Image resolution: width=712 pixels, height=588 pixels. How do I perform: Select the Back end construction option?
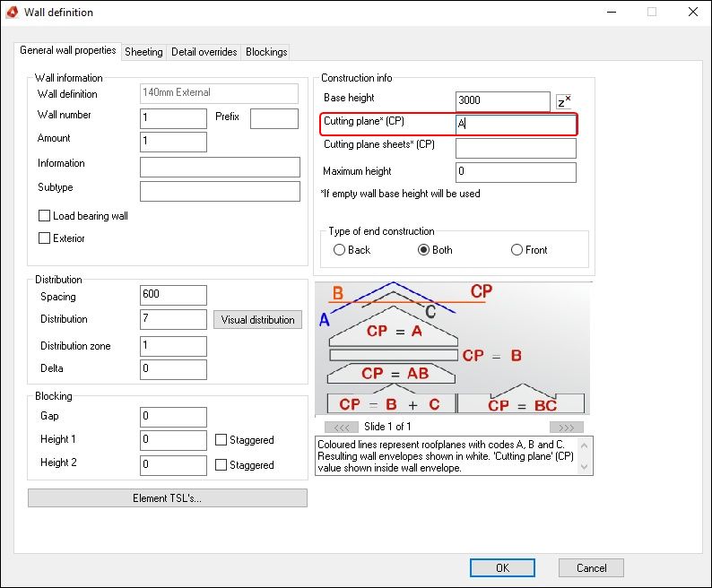click(x=339, y=250)
